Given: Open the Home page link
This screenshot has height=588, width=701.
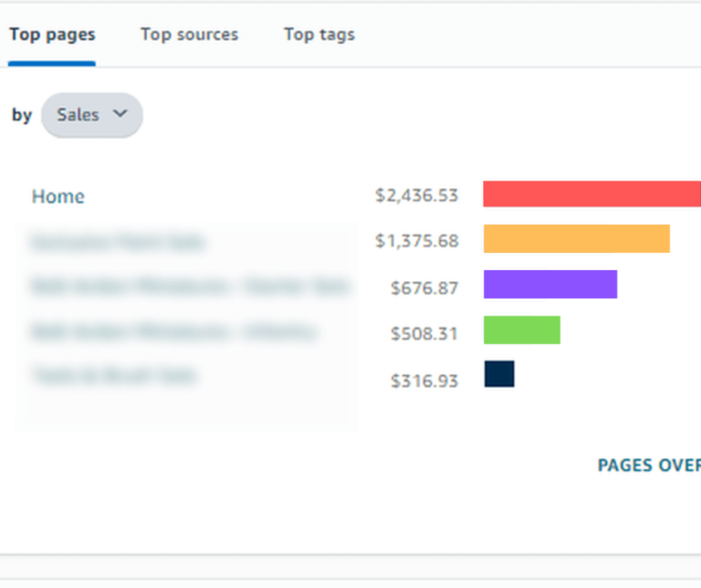Looking at the screenshot, I should tap(58, 196).
